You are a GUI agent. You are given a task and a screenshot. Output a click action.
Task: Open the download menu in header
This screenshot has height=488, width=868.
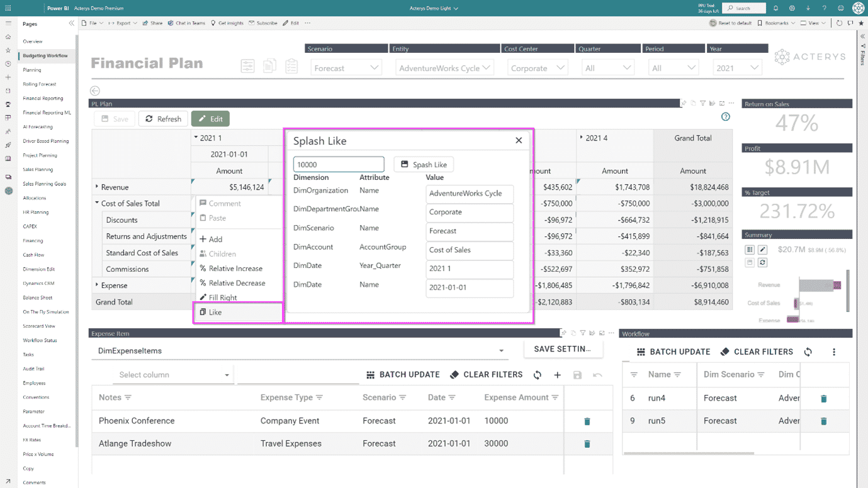point(808,8)
